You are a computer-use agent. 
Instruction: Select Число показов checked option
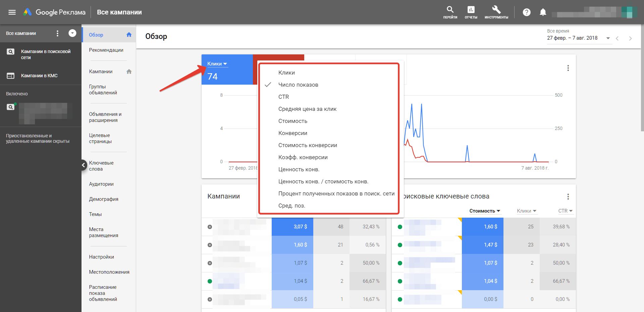pyautogui.click(x=298, y=85)
